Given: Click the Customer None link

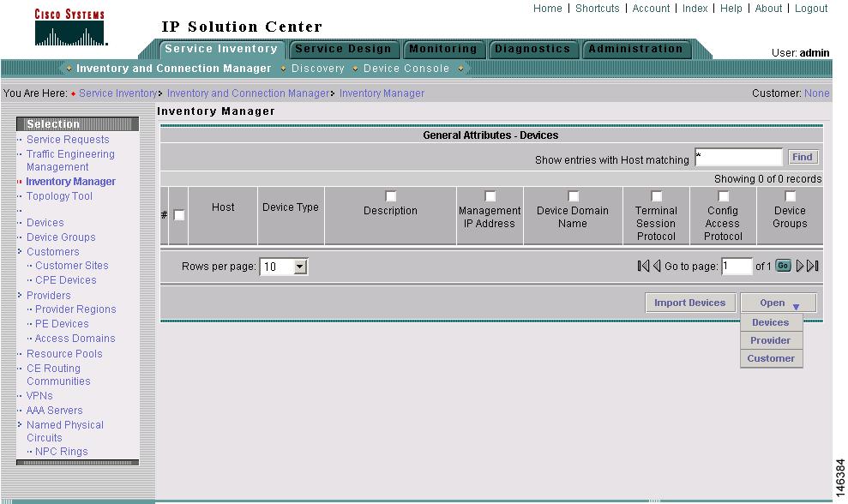Looking at the screenshot, I should tap(816, 93).
